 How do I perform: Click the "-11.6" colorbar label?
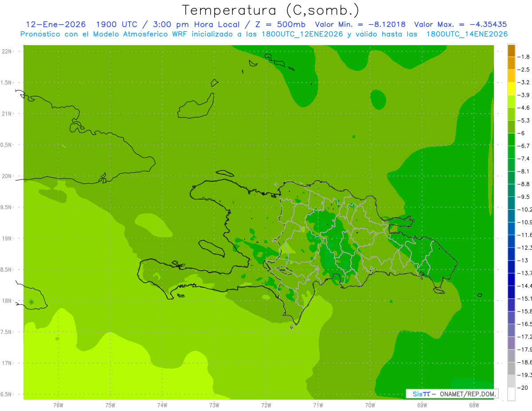tap(524, 235)
